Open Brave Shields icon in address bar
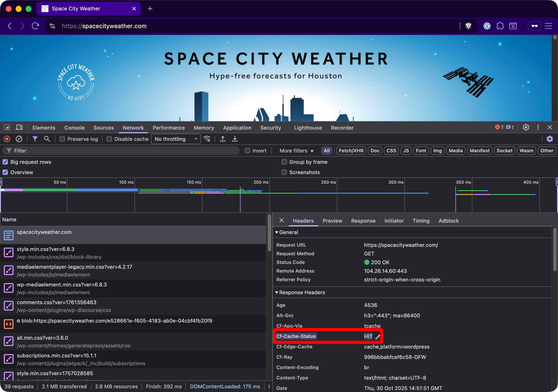Viewport: 558px width, 392px height. [468, 26]
